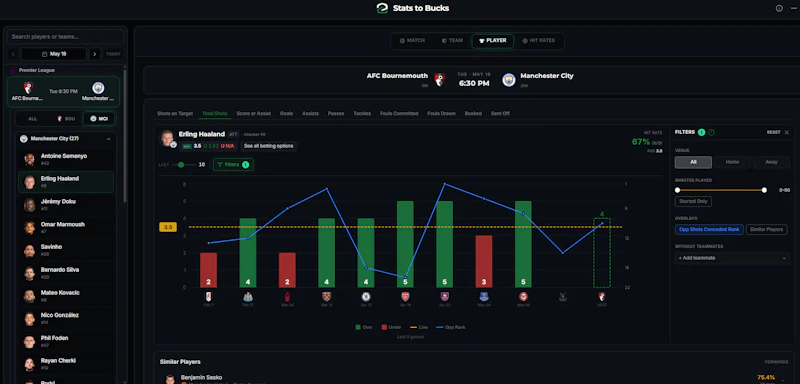Open the Shots on Target stat tab

pos(175,113)
